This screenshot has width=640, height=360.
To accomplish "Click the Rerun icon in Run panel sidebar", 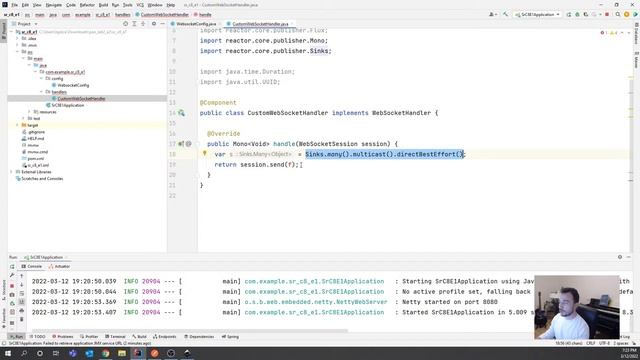I will pos(12,267).
